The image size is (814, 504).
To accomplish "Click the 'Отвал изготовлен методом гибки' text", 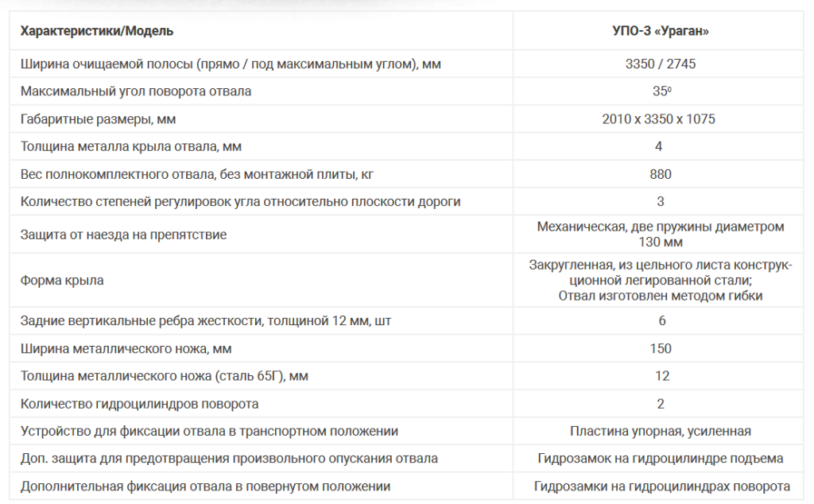I will coord(660,296).
